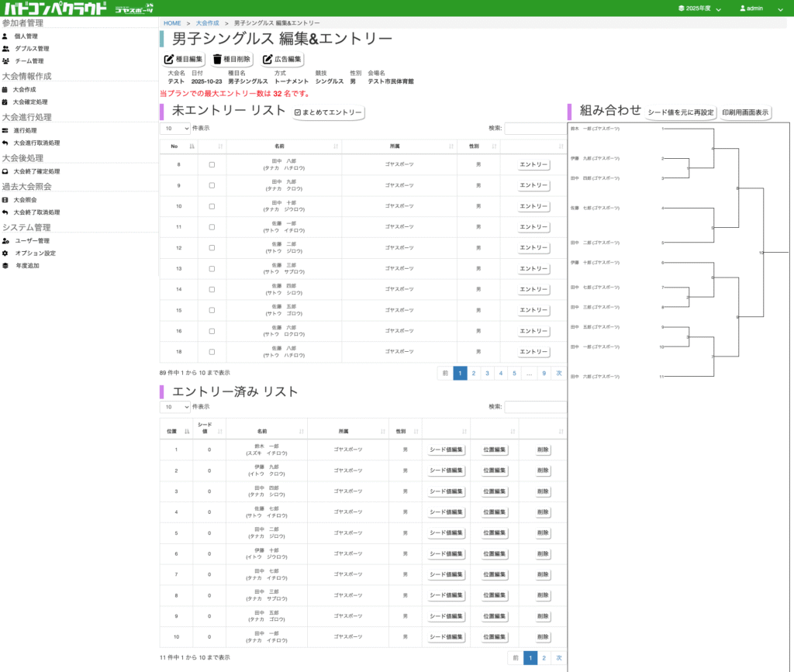Go to page 2 of 未エントリー list

tap(474, 373)
